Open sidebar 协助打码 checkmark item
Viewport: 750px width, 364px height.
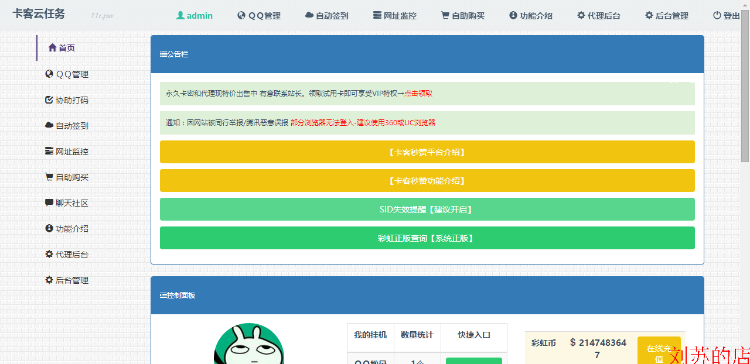66,100
